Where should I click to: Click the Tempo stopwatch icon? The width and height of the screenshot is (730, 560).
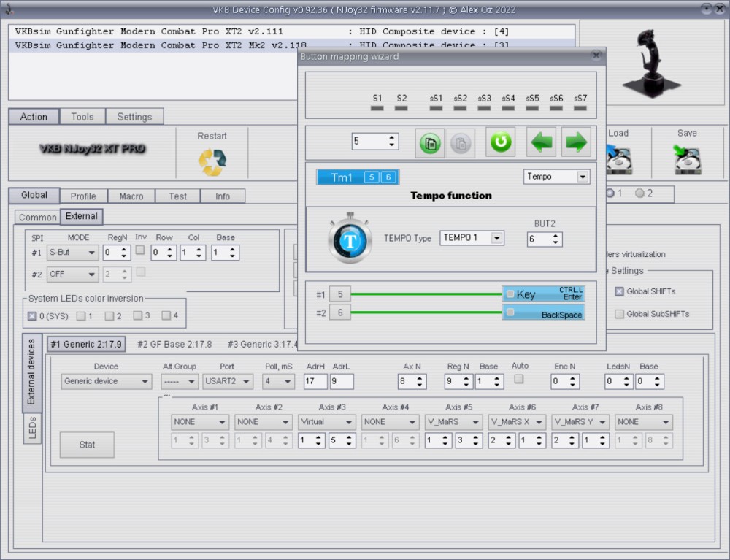coord(350,239)
